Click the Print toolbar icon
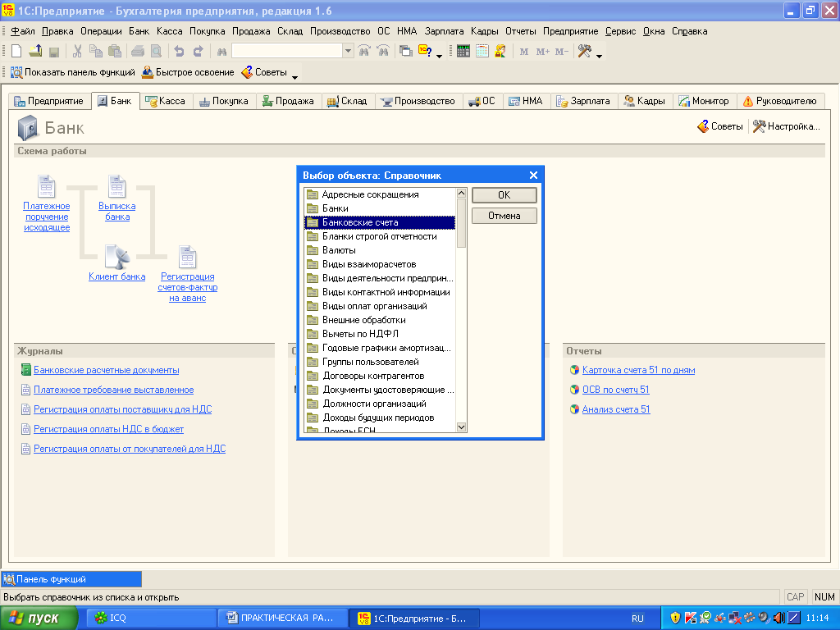Image resolution: width=840 pixels, height=630 pixels. pos(138,52)
